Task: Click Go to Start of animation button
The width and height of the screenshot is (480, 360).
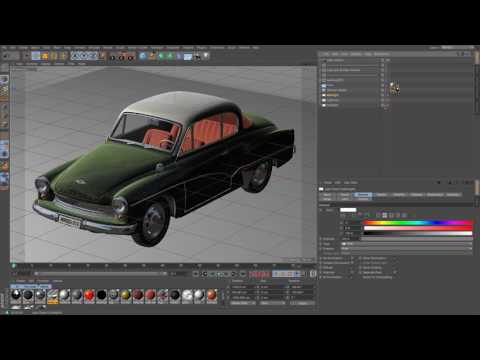Action: [196, 274]
